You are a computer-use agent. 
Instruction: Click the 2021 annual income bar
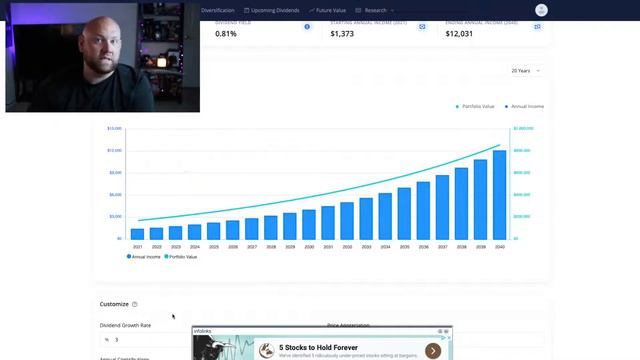(137, 234)
